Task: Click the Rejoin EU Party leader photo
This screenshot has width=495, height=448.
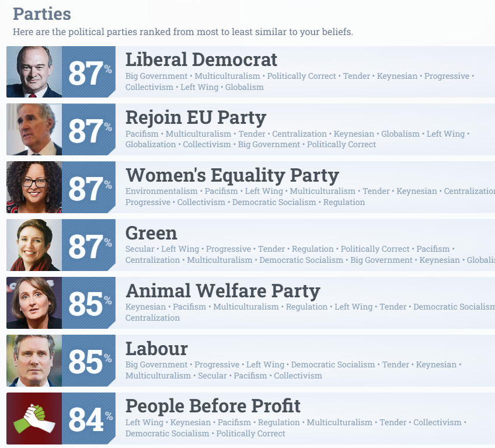Action: click(x=34, y=130)
